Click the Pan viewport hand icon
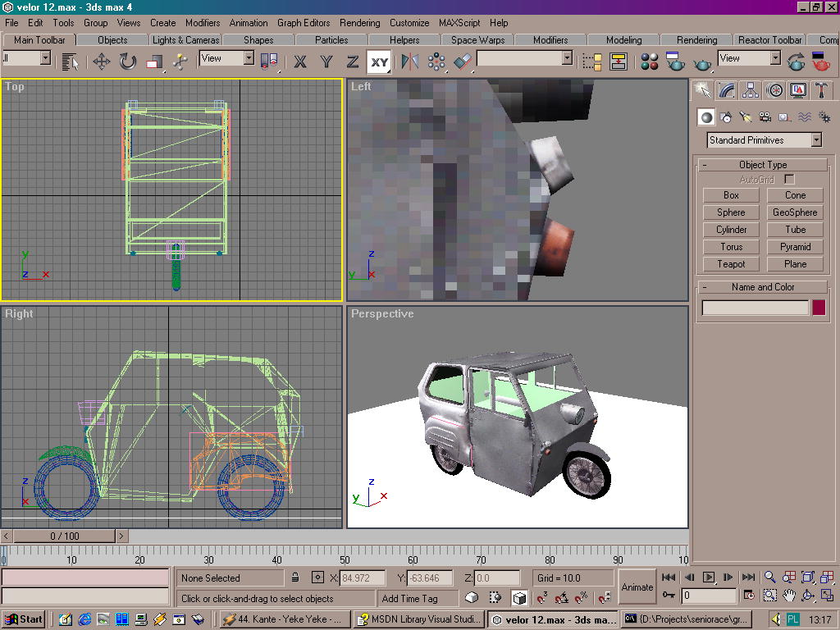 (789, 596)
